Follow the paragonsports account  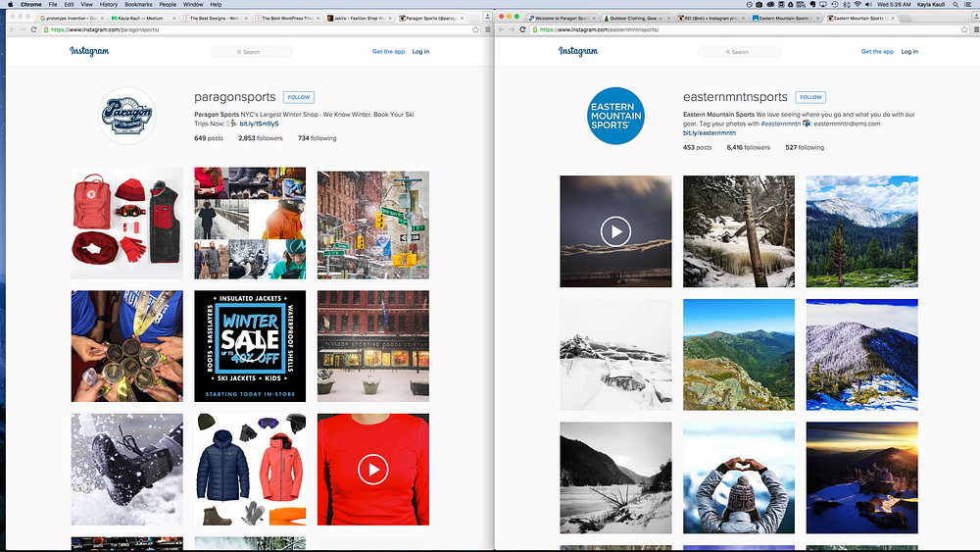(x=299, y=97)
